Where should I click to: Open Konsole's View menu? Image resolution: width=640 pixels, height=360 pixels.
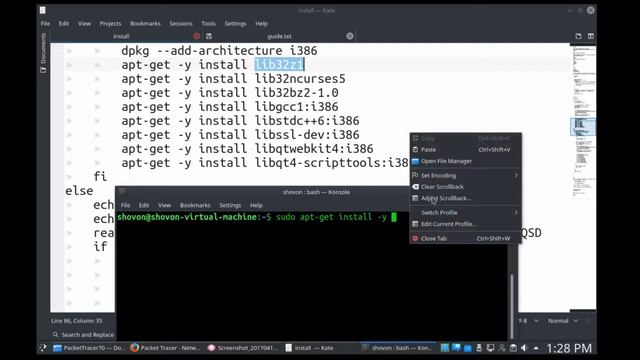coord(164,205)
